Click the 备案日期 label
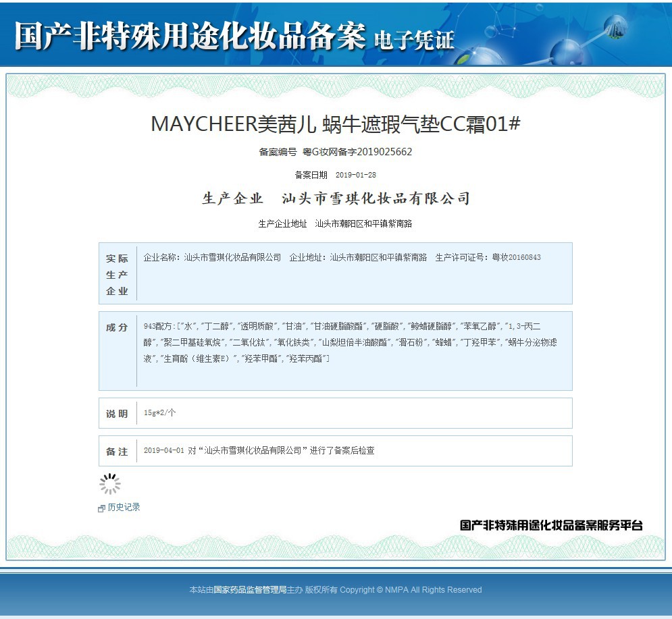Screen dimensions: 672x619 coord(311,175)
